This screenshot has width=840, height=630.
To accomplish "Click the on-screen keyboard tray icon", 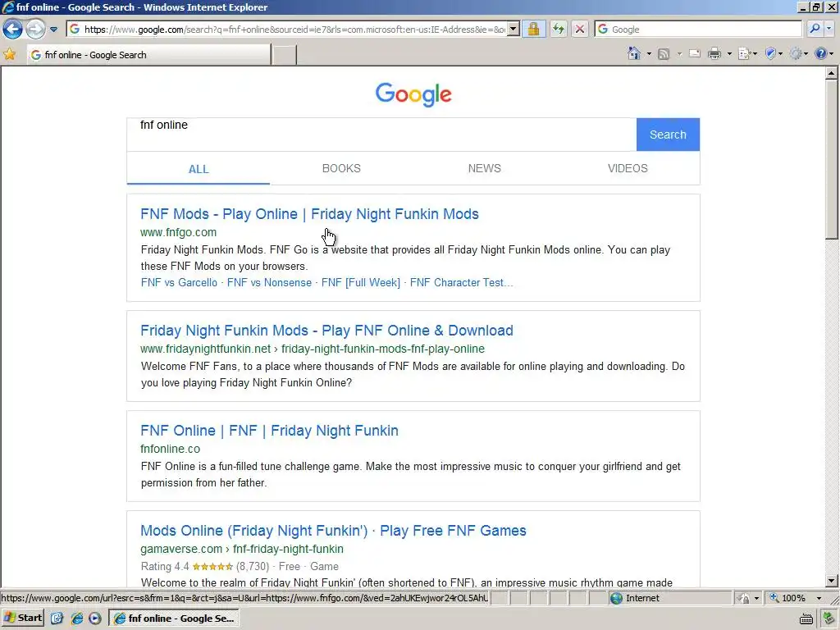I will pos(806,619).
